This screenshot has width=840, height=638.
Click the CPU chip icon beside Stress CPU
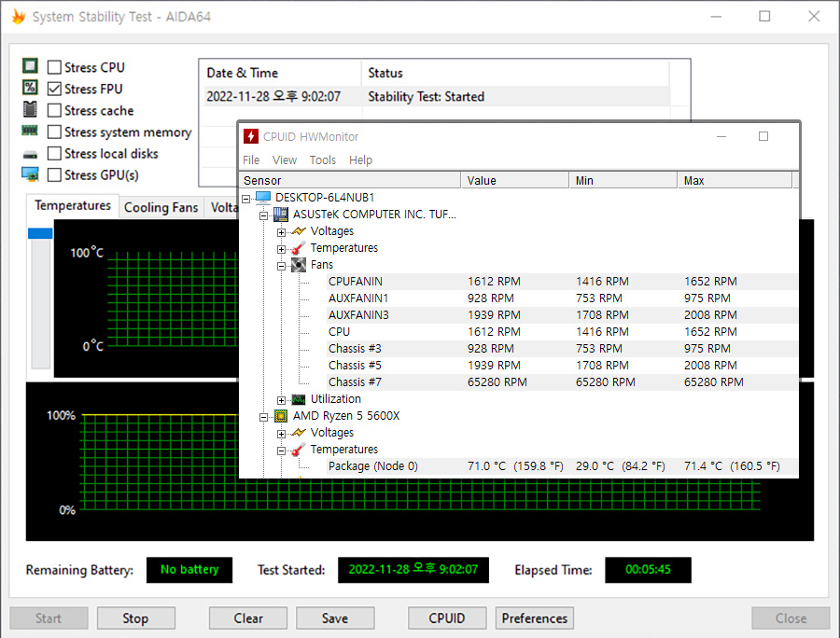(x=30, y=66)
